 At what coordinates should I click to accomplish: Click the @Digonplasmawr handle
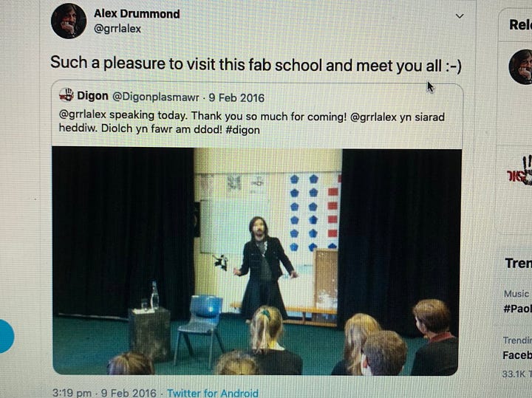click(x=156, y=97)
